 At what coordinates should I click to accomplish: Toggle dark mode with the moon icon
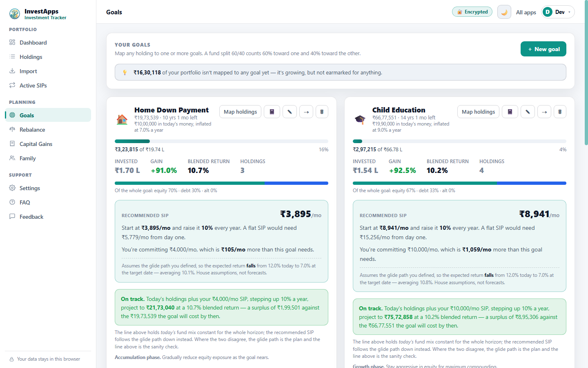(504, 12)
